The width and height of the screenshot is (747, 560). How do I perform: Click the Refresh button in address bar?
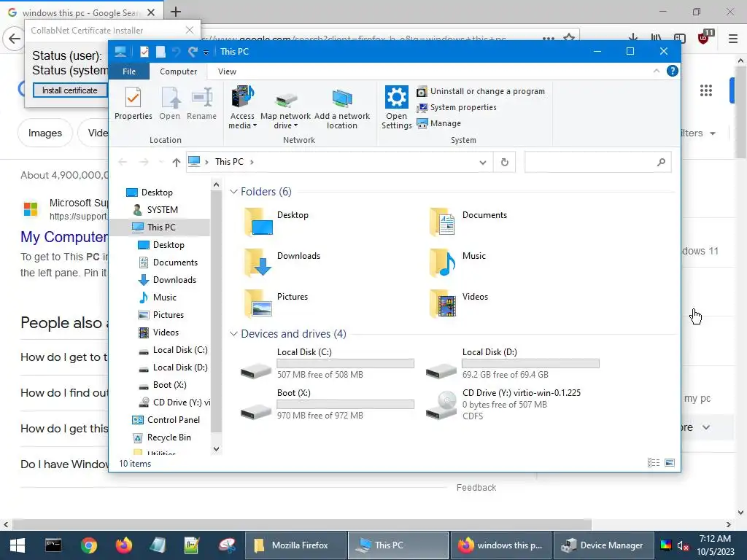(x=505, y=163)
